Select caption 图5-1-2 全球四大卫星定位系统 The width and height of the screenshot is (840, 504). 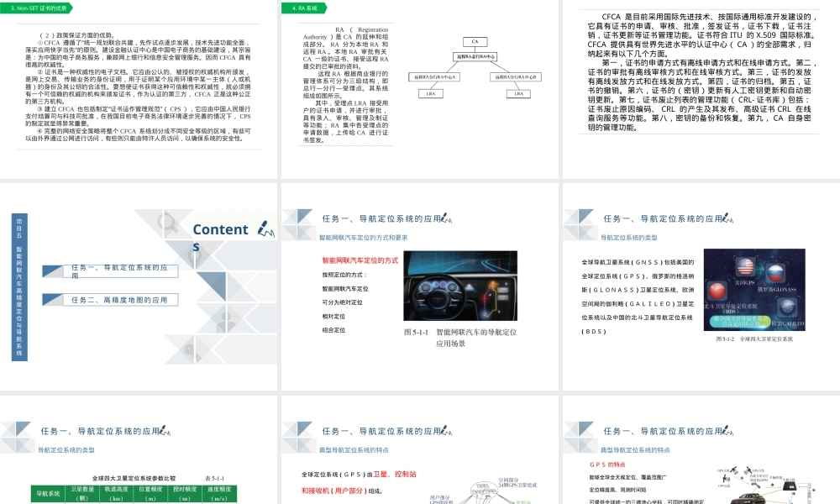pyautogui.click(x=754, y=339)
